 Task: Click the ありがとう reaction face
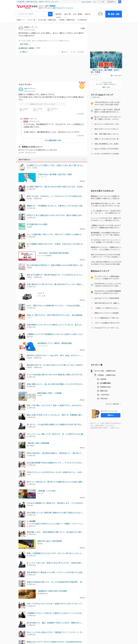click(49, 109)
